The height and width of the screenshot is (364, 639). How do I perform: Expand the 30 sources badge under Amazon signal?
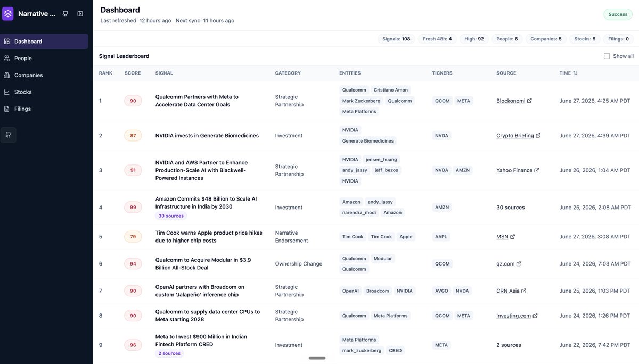pyautogui.click(x=171, y=216)
